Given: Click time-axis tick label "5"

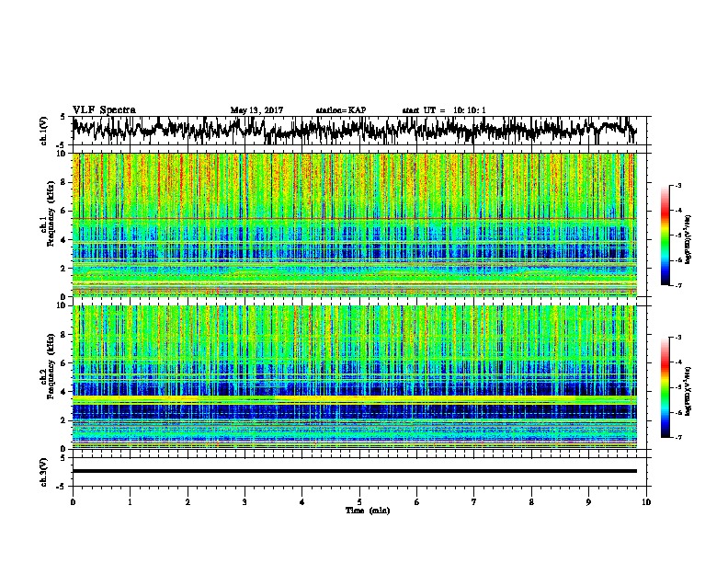Looking at the screenshot, I should click(x=359, y=502).
